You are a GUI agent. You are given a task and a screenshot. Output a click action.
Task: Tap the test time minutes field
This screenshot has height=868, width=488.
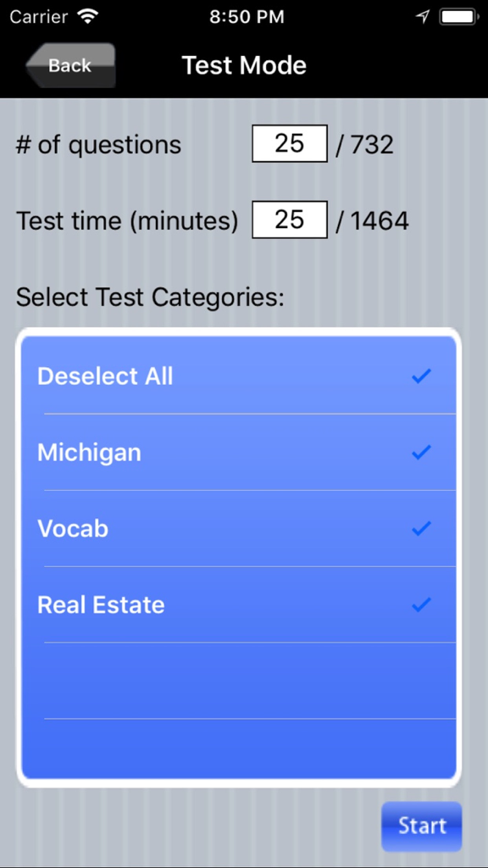click(290, 220)
